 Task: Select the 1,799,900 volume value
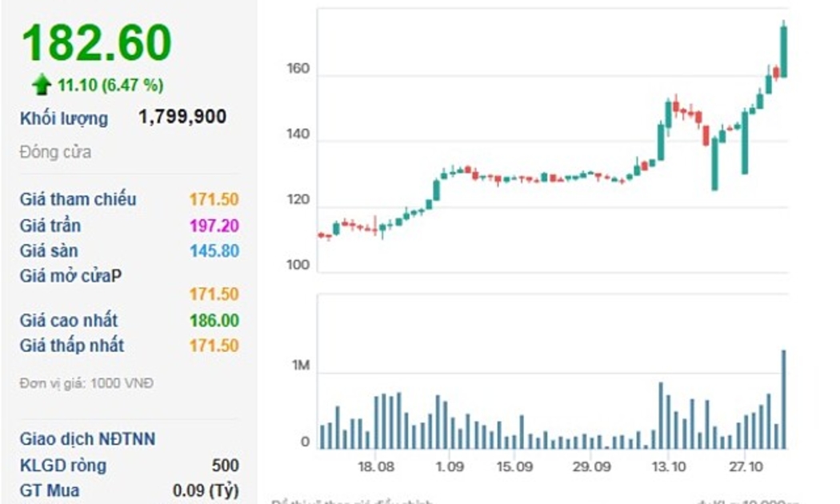point(182,118)
